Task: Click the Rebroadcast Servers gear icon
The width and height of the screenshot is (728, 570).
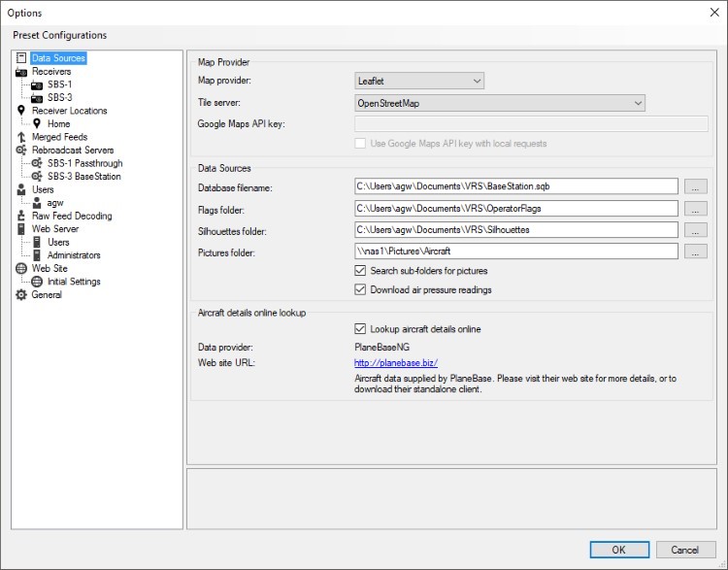Action: coord(21,151)
